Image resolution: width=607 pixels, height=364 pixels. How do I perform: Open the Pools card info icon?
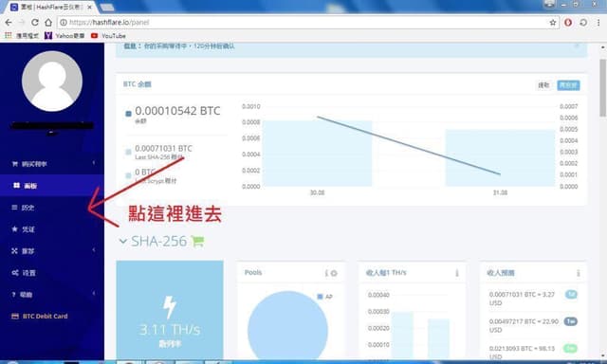326,273
